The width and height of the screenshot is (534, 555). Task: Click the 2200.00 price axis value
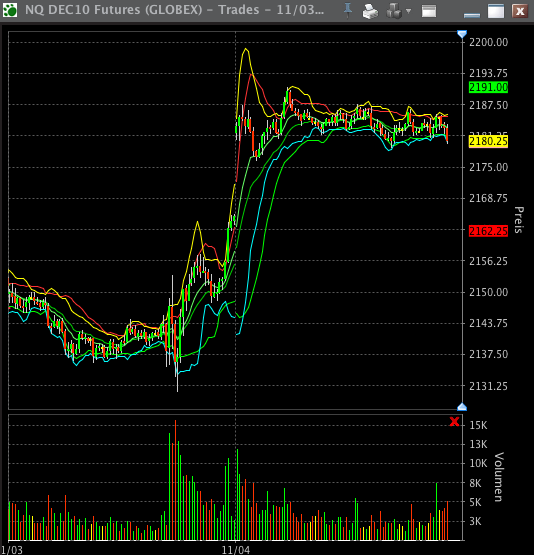pyautogui.click(x=488, y=42)
